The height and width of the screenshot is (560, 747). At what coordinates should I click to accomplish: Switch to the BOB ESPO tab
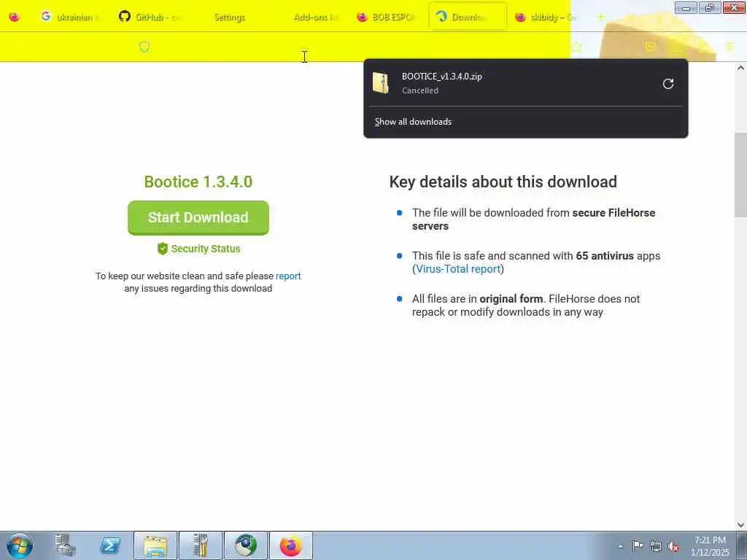click(x=387, y=17)
